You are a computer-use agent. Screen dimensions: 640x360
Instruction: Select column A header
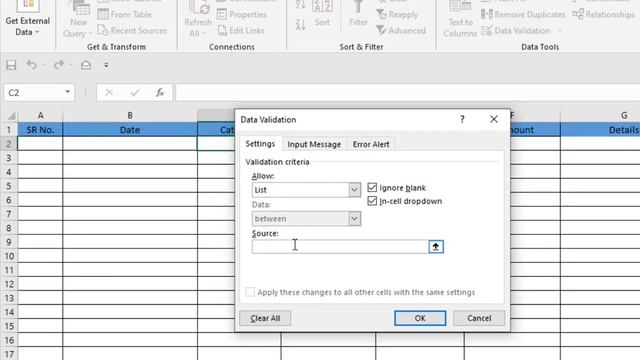[40, 116]
